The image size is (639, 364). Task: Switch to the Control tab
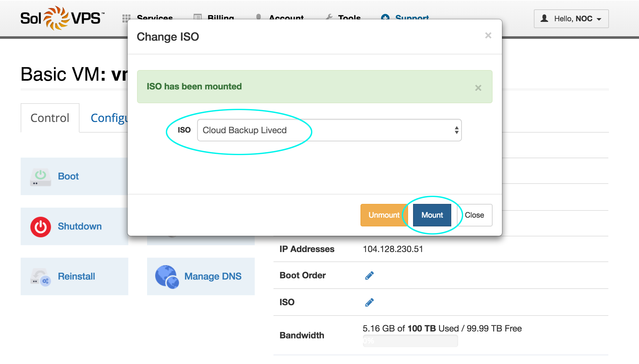[x=50, y=118]
